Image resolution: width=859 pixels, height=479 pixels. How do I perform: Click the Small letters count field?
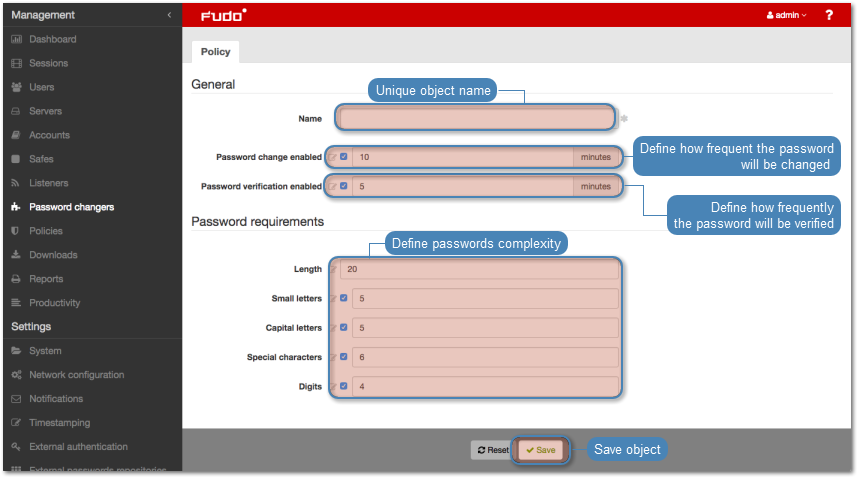point(485,299)
